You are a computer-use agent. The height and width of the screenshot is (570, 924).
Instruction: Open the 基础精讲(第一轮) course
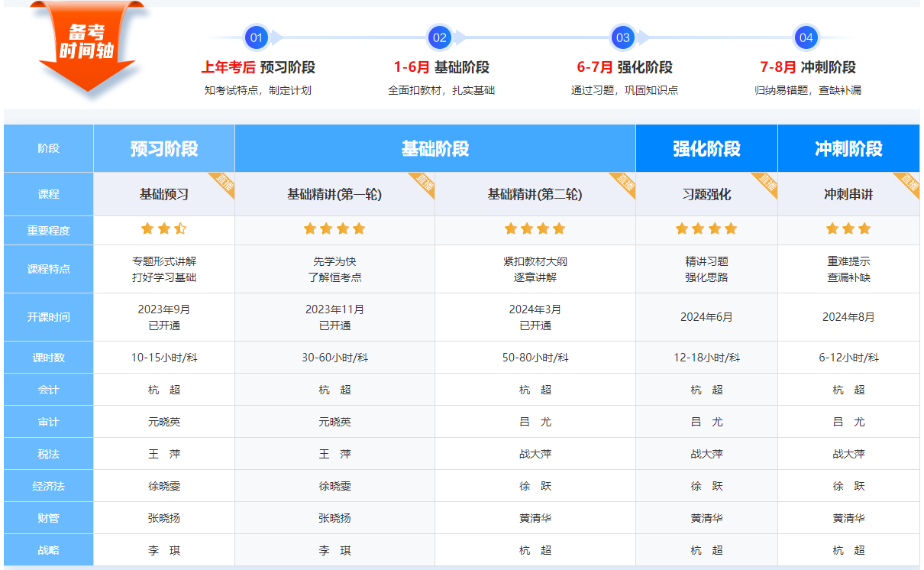click(x=334, y=195)
